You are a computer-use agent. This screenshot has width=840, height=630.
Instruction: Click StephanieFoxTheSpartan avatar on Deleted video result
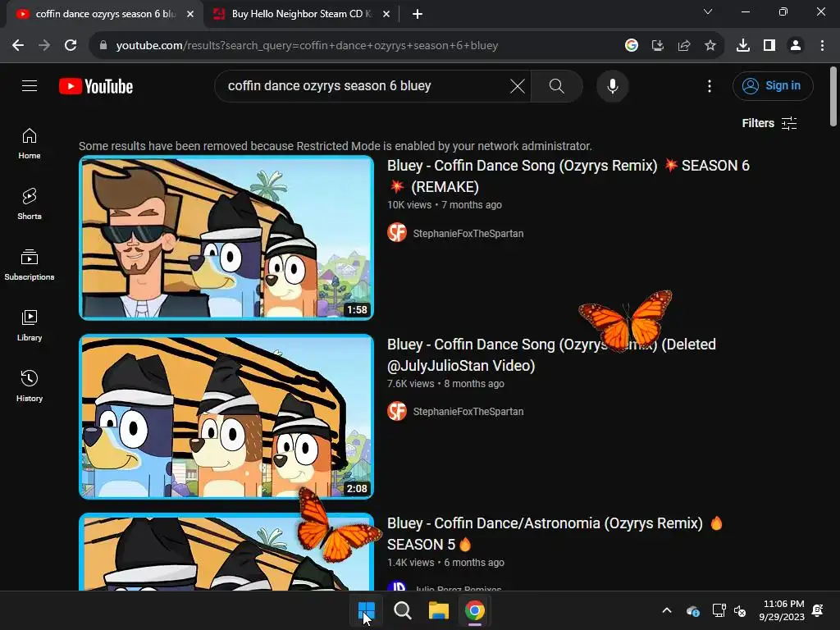(397, 411)
